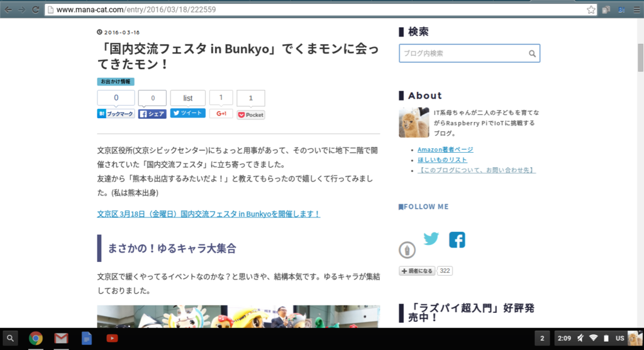Click the page vertical scrollbar thumb

[640, 57]
